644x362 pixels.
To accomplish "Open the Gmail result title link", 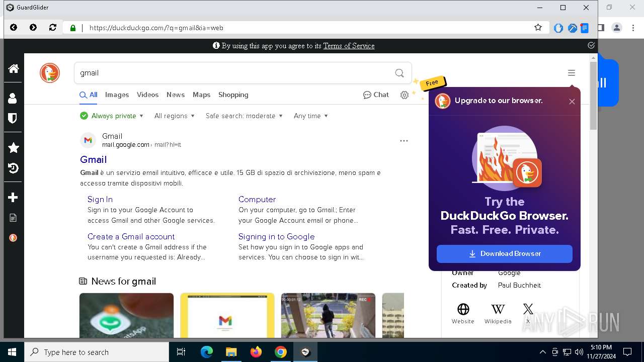I will click(x=94, y=159).
